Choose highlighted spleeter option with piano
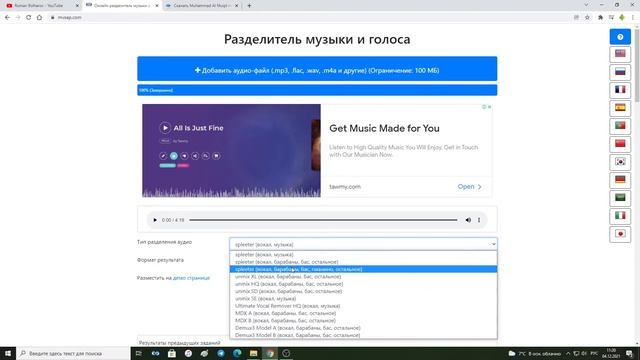The height and width of the screenshot is (360, 640). tap(363, 269)
